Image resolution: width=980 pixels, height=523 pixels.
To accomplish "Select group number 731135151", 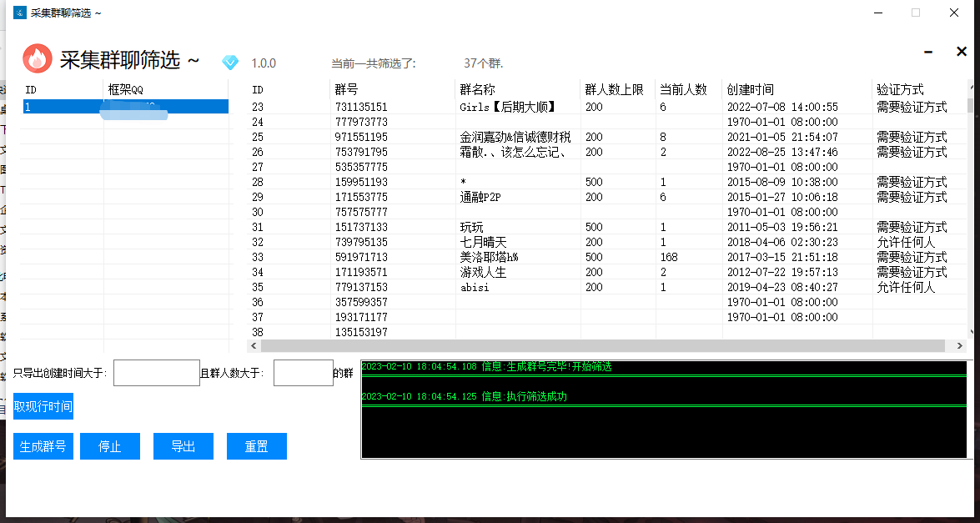I will coord(361,107).
